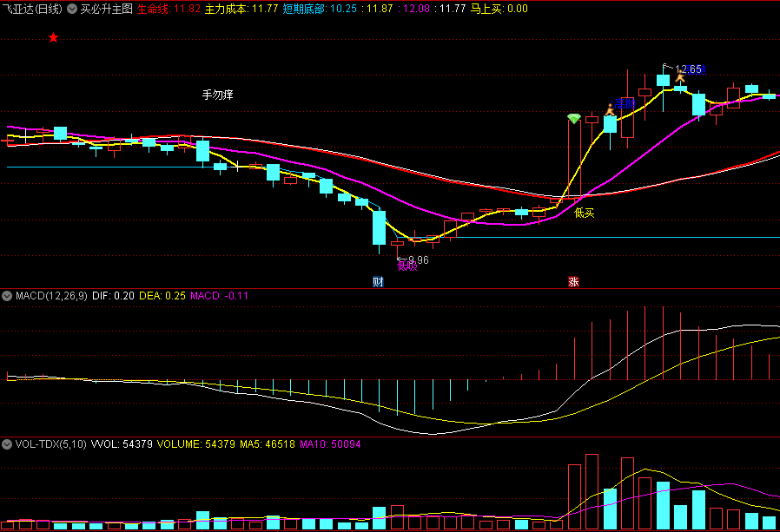This screenshot has height=532, width=780.
Task: Click the DEA: 0.25 value
Action: (162, 296)
